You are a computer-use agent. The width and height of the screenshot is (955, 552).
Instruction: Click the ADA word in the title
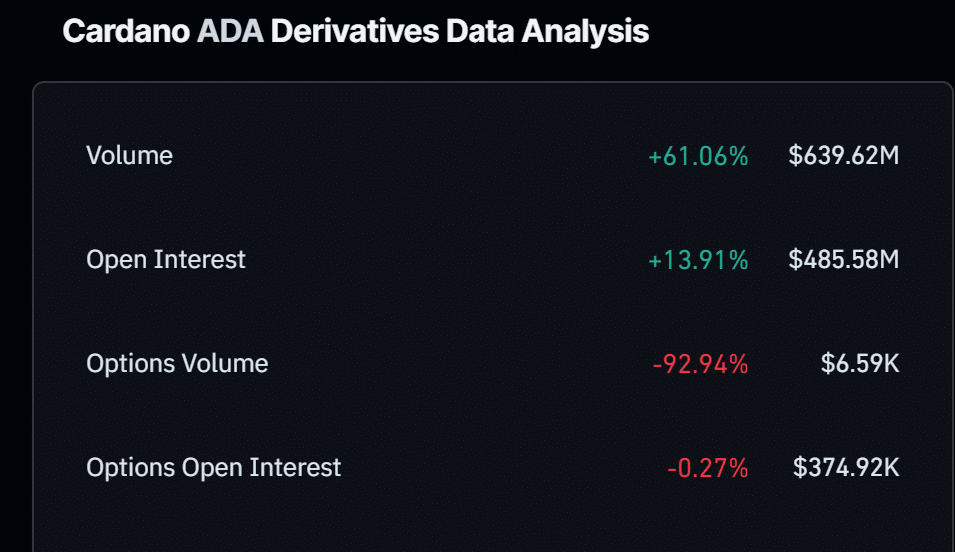(x=230, y=31)
